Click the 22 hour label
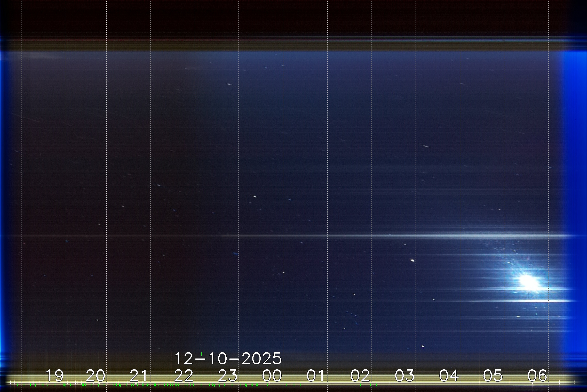Screen dimensions: 587x392 coord(184,375)
